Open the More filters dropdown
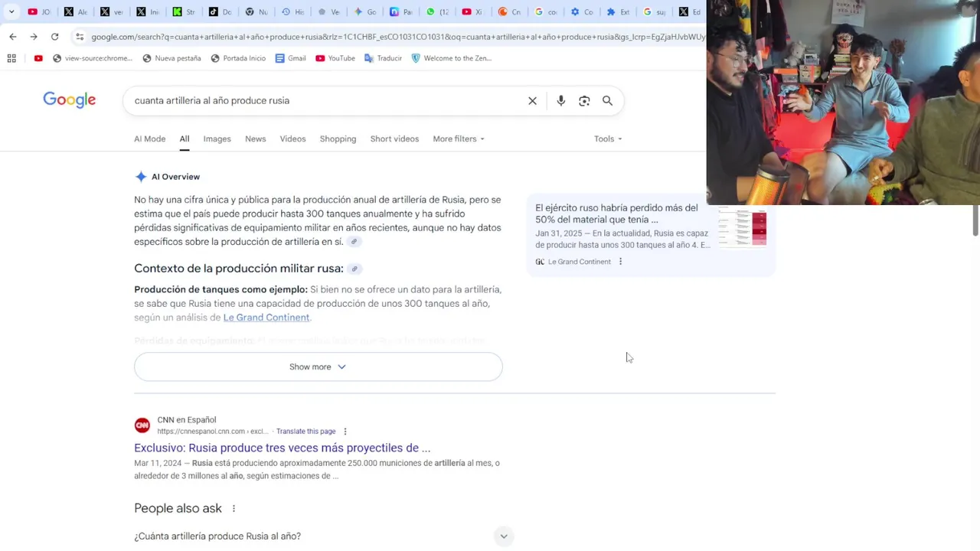Screen dimensions: 980x551 click(x=459, y=139)
